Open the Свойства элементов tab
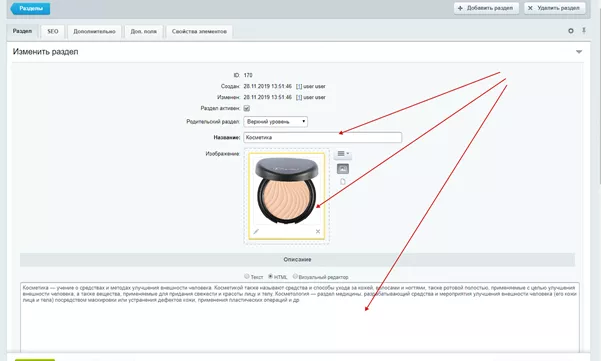The height and width of the screenshot is (361, 601). click(199, 31)
